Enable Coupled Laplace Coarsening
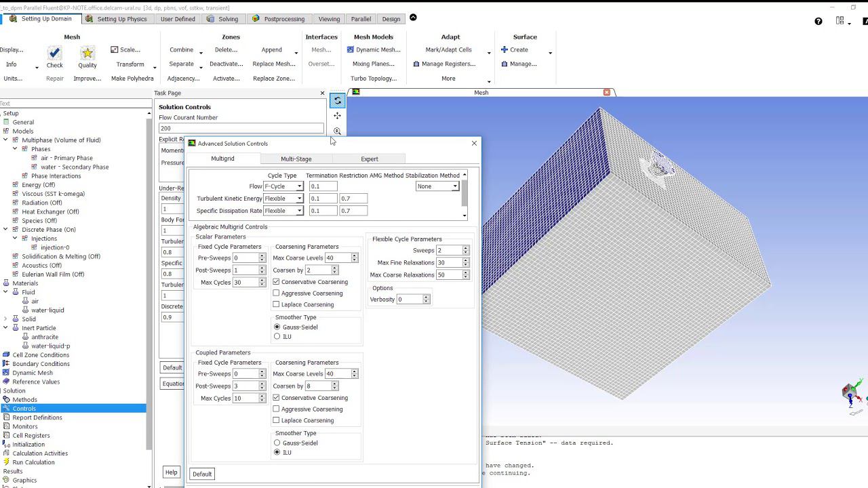The height and width of the screenshot is (488, 868). coord(277,420)
